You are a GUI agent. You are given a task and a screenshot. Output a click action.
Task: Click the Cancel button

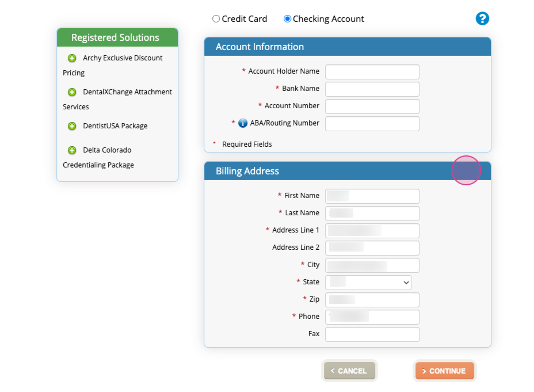pos(349,371)
